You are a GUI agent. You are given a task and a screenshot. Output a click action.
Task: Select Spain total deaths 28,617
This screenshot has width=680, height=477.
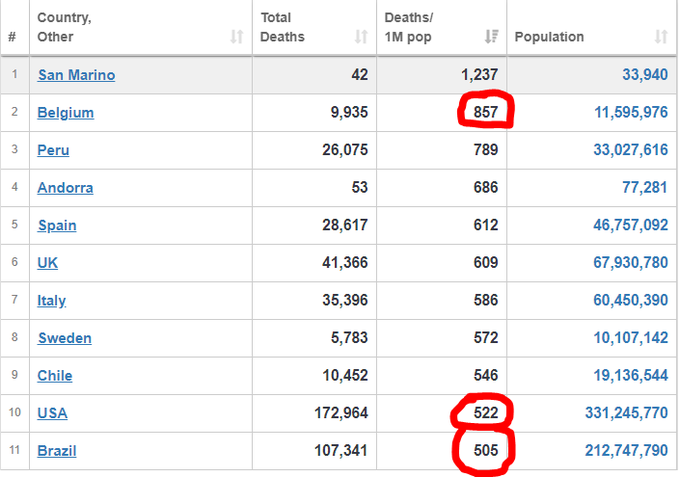(345, 225)
